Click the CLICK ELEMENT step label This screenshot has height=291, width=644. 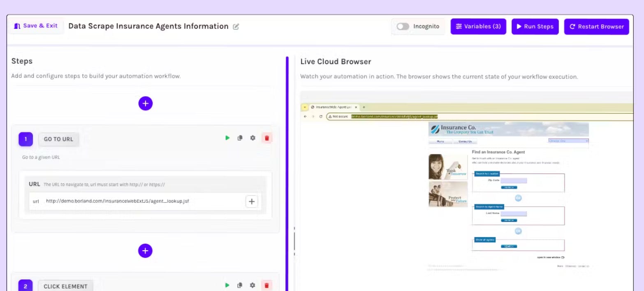(x=65, y=286)
